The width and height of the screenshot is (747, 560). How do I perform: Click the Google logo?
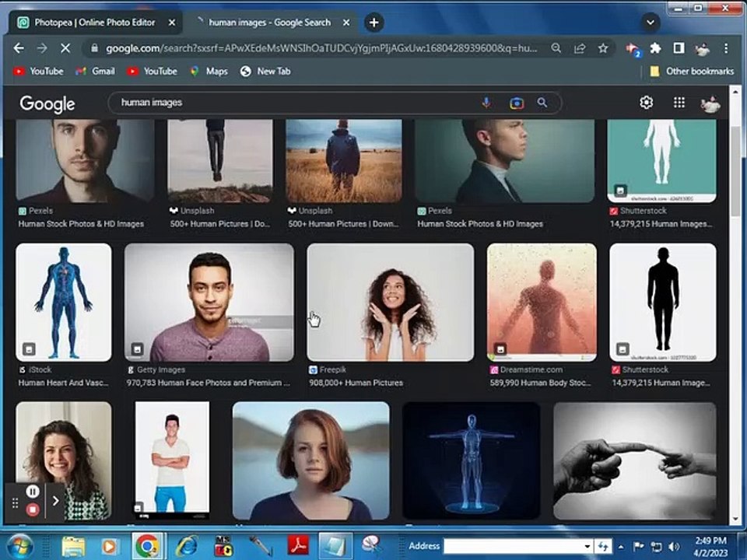coord(47,103)
